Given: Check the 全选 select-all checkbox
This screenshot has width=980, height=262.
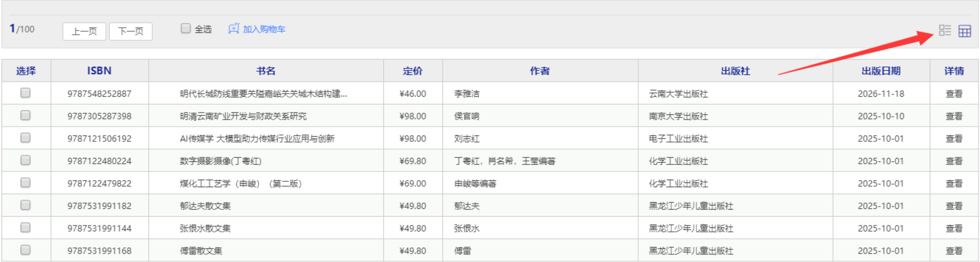Looking at the screenshot, I should point(186,28).
